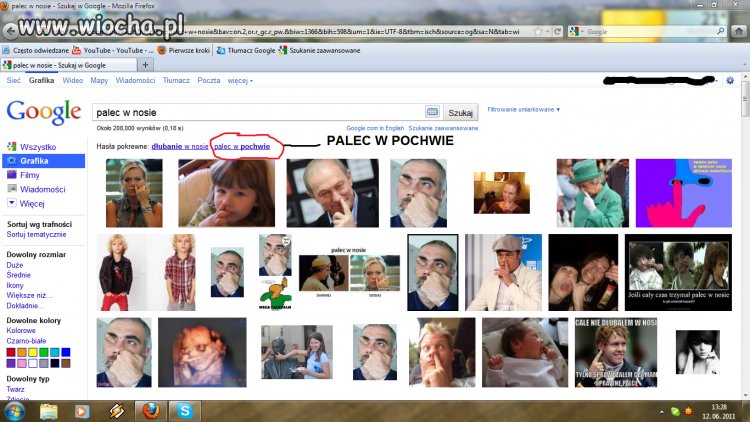This screenshot has width=750, height=422.
Task: Filter by Ikony image size
Action: click(x=15, y=286)
